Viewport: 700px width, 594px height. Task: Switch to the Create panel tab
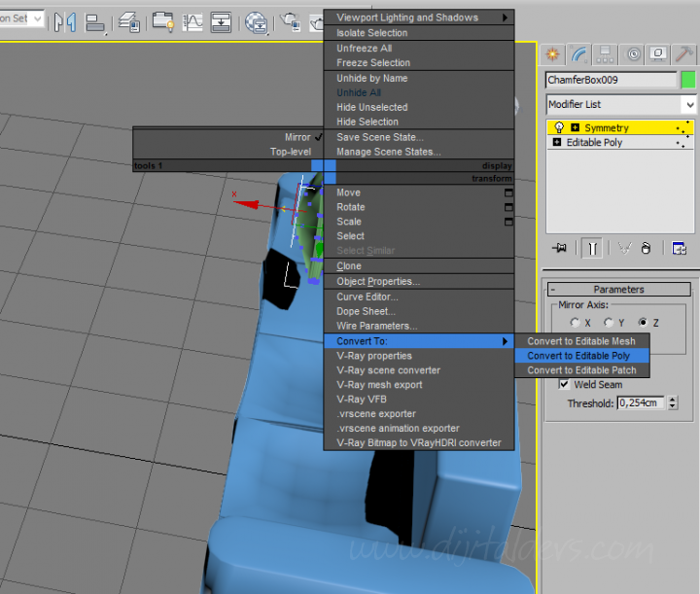tap(552, 54)
